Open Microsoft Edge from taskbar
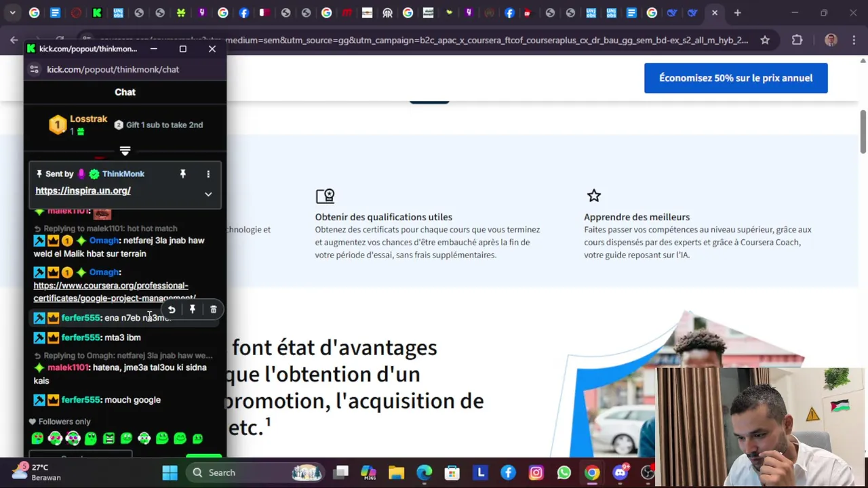Image resolution: width=868 pixels, height=488 pixels. coord(425,472)
